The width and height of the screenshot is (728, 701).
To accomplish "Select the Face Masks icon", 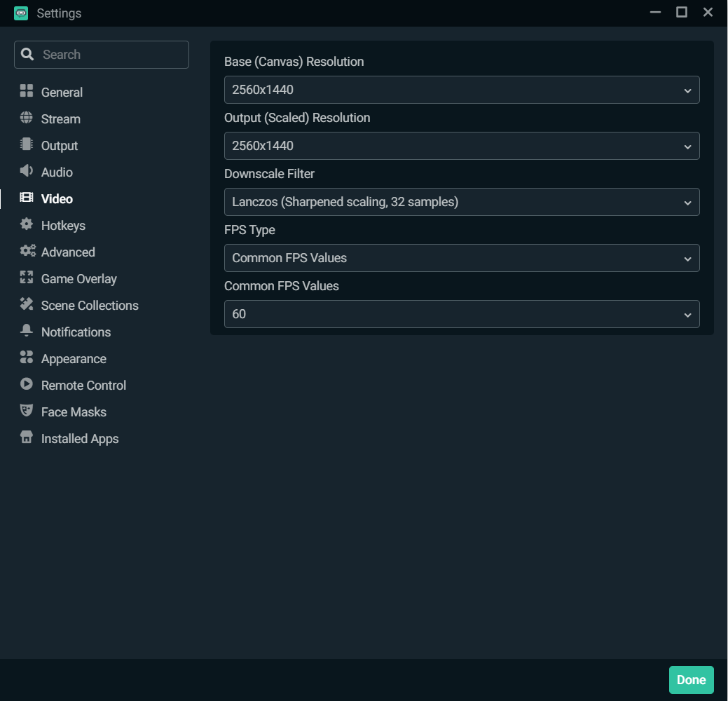I will [26, 411].
